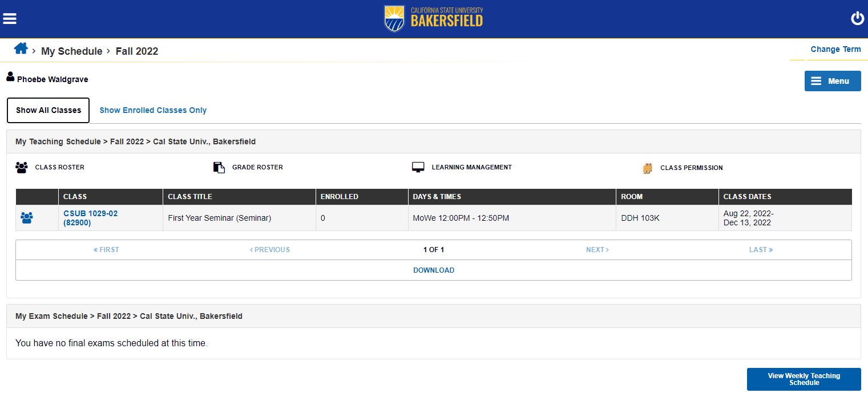Switch to Show Enrolled Classes Only

click(153, 111)
